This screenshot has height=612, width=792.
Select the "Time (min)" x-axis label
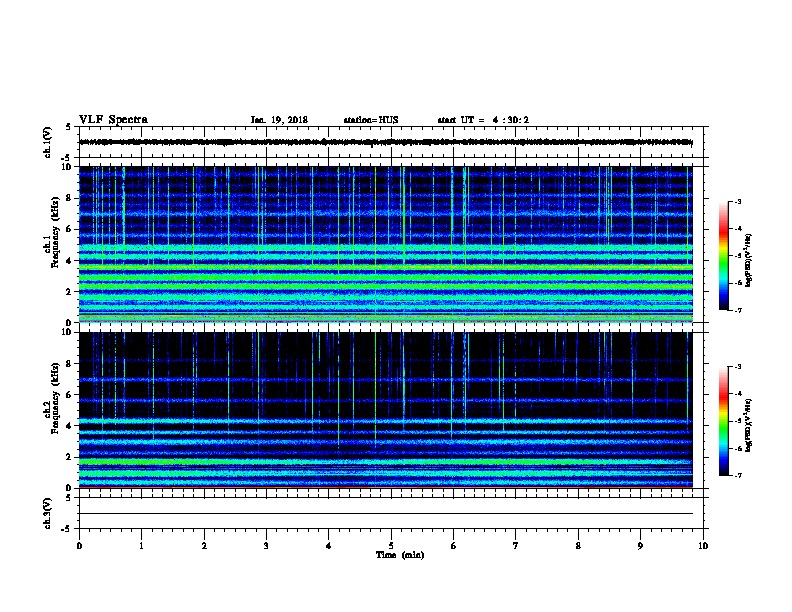(400, 555)
